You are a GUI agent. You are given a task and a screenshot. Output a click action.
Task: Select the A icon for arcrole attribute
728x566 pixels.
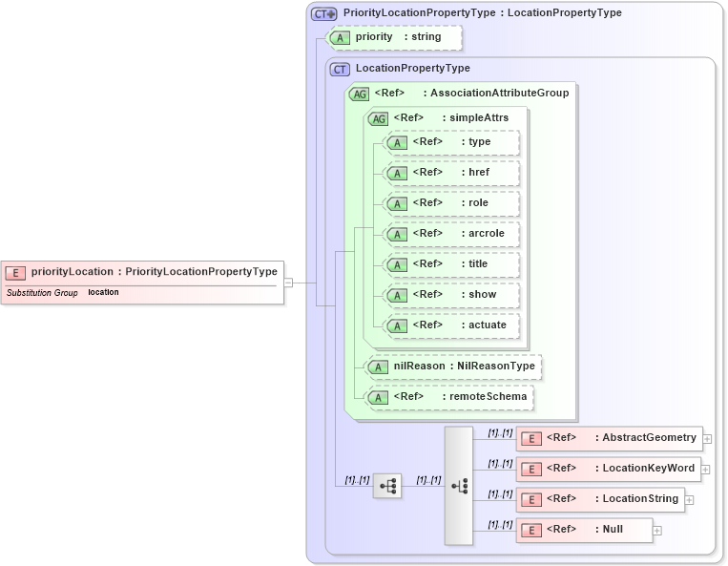(397, 235)
